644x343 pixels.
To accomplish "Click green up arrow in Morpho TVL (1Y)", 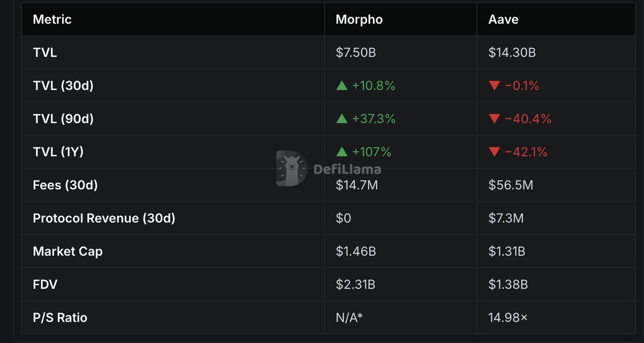I will (x=342, y=152).
